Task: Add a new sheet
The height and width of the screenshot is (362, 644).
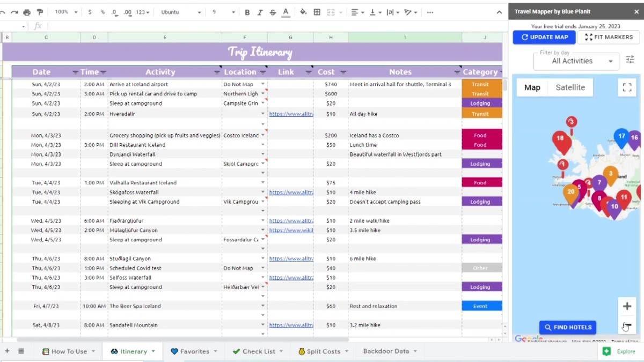Action: tap(7, 351)
